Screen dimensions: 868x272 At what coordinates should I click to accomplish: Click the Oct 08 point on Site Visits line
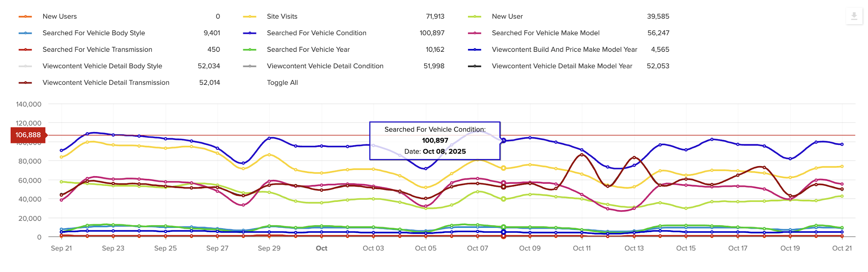point(503,168)
